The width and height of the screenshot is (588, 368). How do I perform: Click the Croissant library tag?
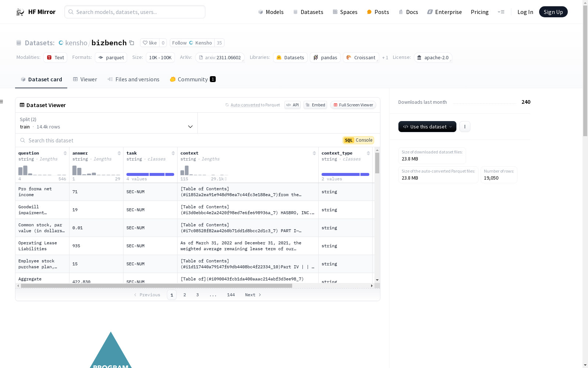pos(361,57)
